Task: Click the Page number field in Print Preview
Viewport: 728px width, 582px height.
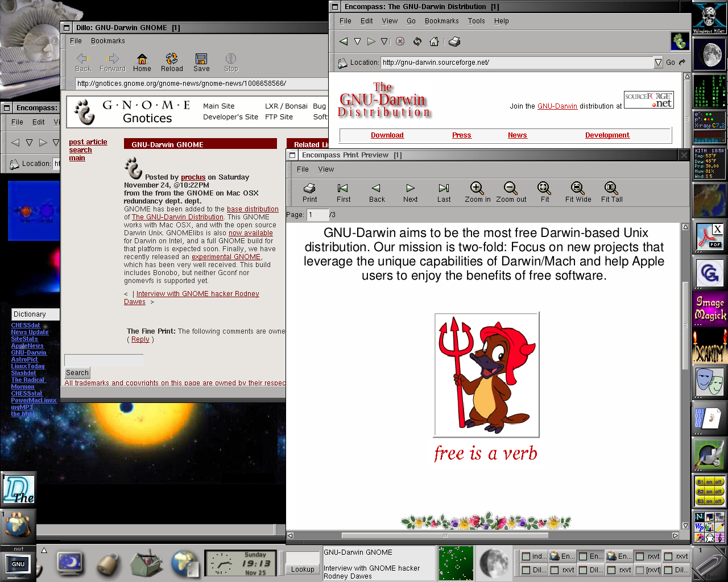Action: pos(317,215)
